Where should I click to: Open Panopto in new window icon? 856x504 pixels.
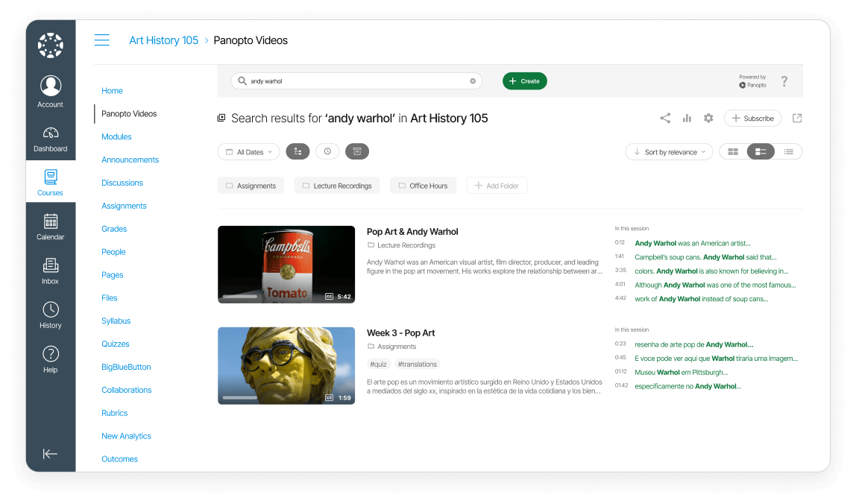(x=796, y=118)
